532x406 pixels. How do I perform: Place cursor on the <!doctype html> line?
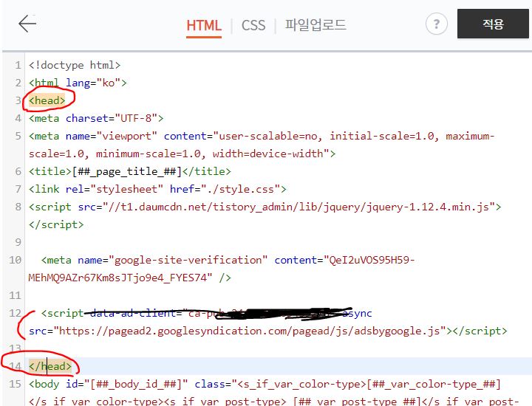coord(75,65)
